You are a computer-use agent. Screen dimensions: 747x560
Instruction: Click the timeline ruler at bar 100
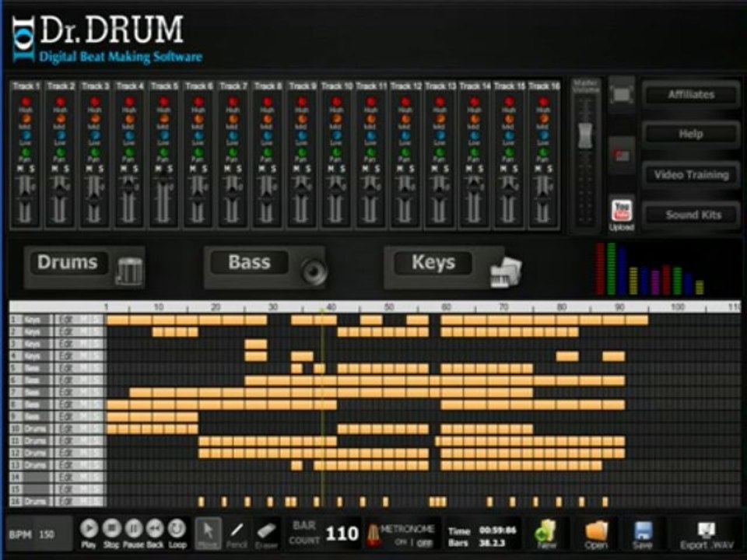tap(676, 307)
